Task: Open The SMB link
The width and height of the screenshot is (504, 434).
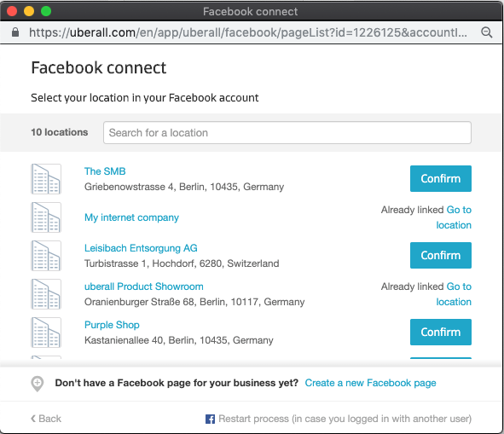Action: tap(105, 171)
